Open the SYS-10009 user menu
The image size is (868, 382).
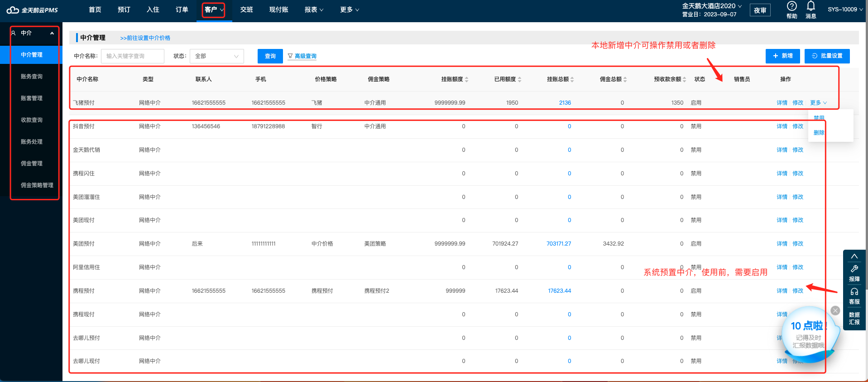point(845,10)
